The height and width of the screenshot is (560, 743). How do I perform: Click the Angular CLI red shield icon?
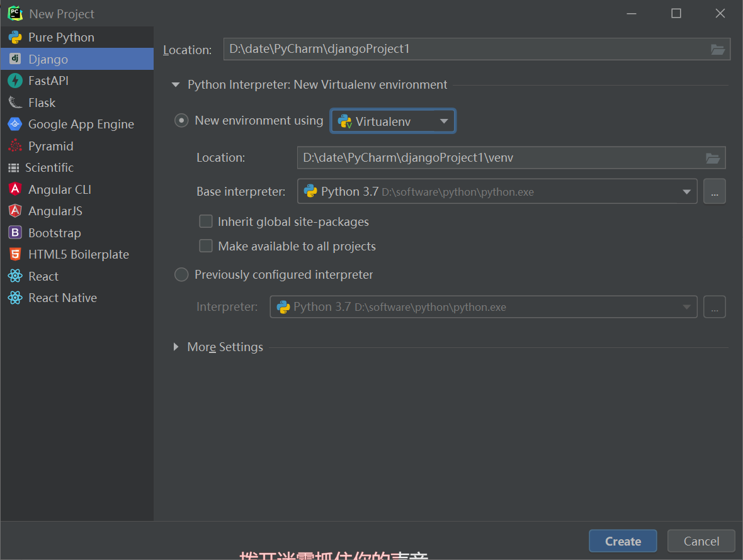[15, 189]
